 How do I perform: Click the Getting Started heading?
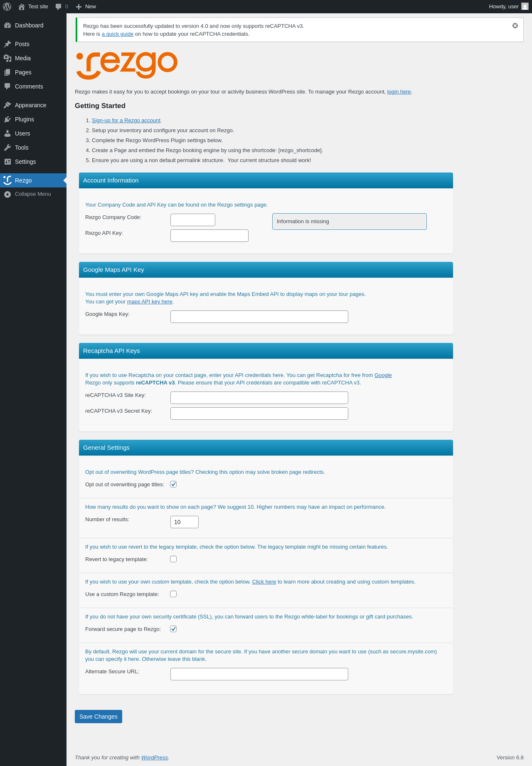pos(100,106)
